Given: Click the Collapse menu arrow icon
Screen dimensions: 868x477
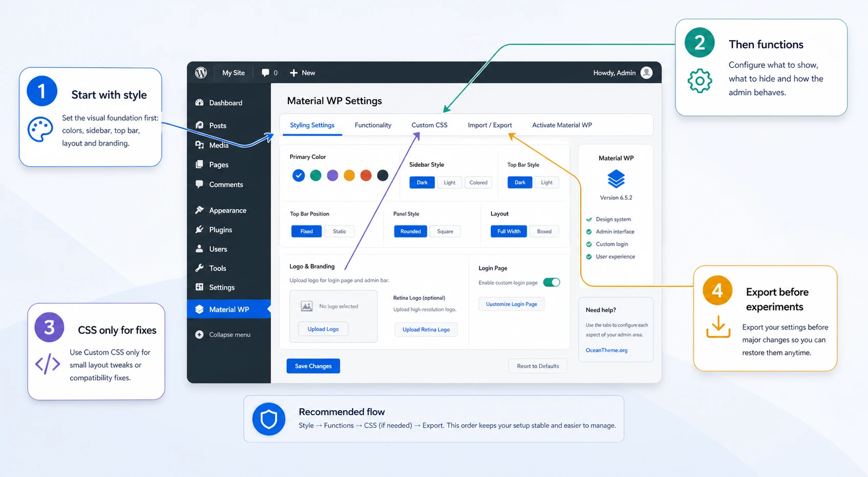Looking at the screenshot, I should point(200,335).
